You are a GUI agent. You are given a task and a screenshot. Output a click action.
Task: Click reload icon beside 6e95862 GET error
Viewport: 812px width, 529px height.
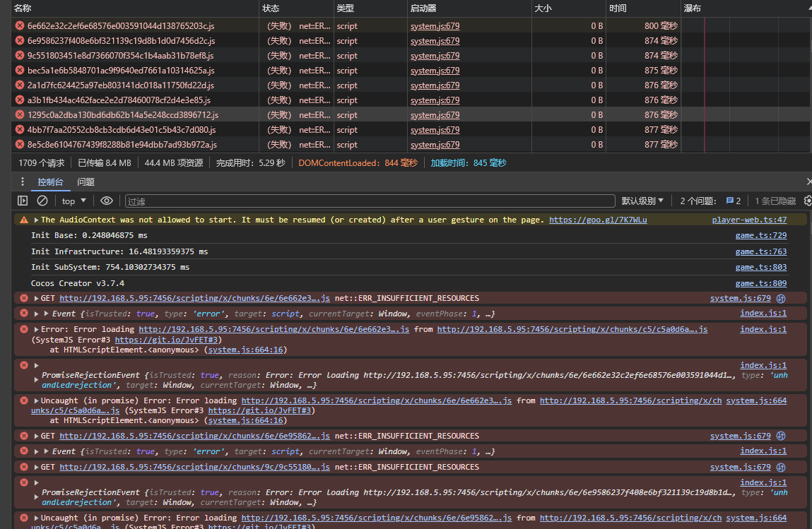pyautogui.click(x=781, y=436)
